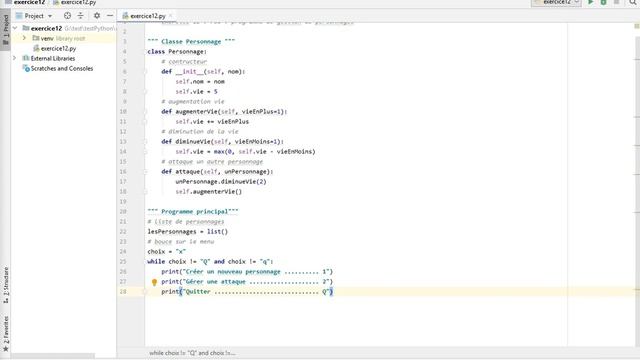Start debugging with the bug icon
The image size is (640, 360).
[x=603, y=2]
